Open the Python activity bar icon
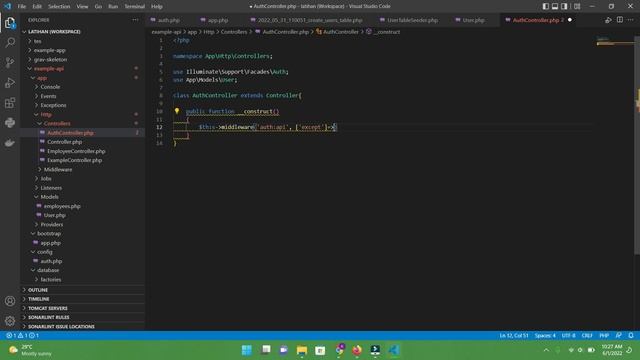The width and height of the screenshot is (640, 360). 10,122
